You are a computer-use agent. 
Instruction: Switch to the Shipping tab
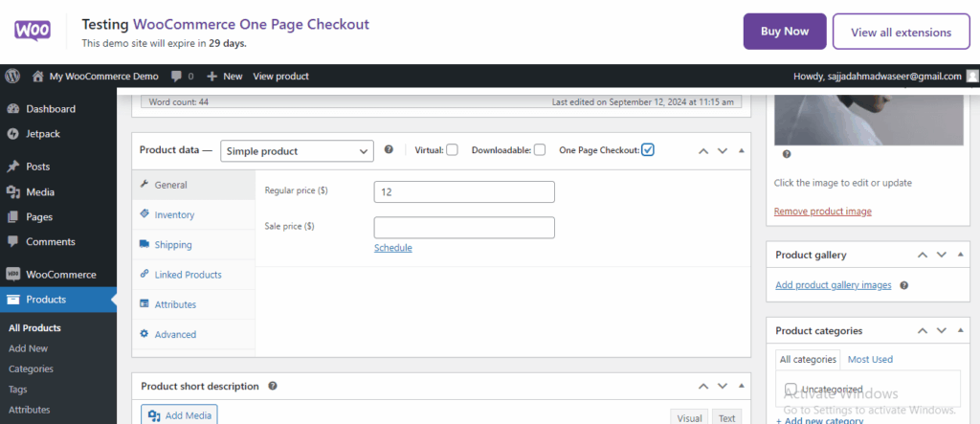[x=193, y=244]
